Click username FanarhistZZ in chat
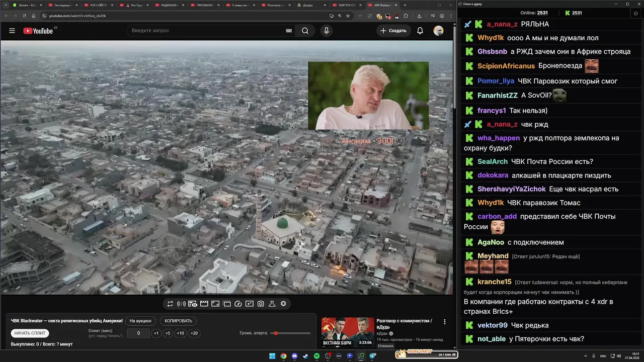Screen dimensions: 644x362 pos(498,95)
